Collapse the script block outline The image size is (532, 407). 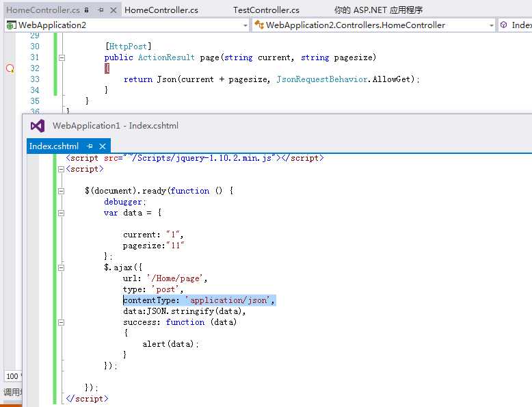(61, 169)
